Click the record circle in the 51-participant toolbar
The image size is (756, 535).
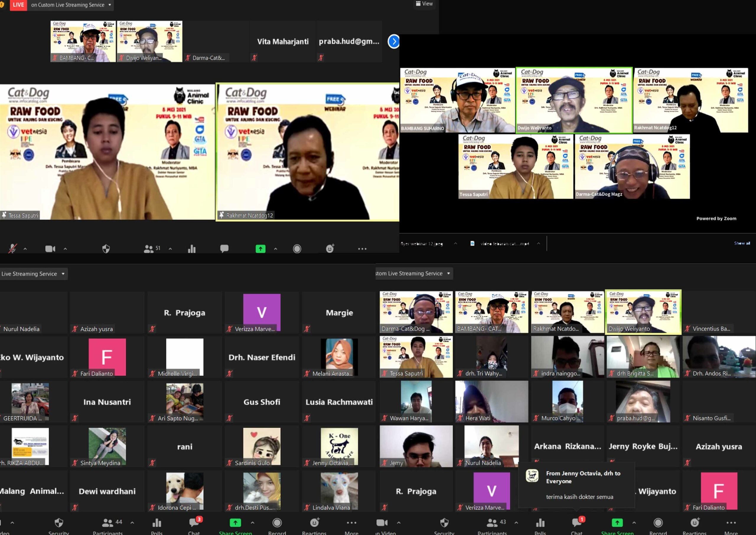297,249
